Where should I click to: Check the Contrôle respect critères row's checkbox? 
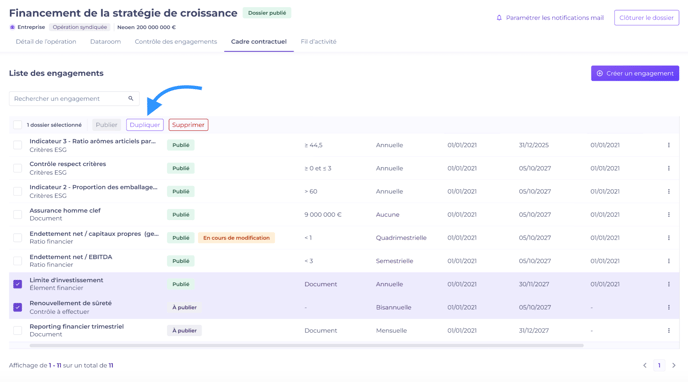point(18,168)
